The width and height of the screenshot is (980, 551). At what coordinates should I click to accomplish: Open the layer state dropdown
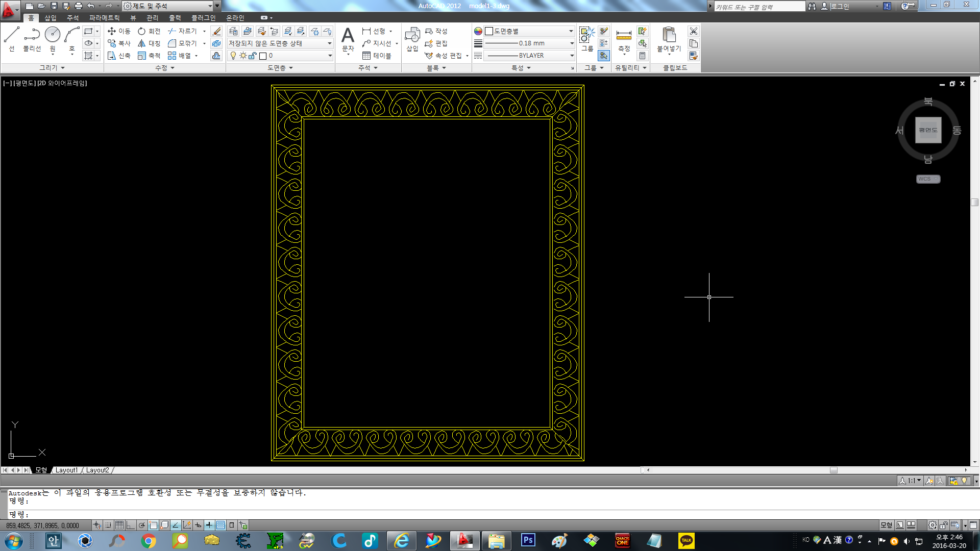click(330, 43)
